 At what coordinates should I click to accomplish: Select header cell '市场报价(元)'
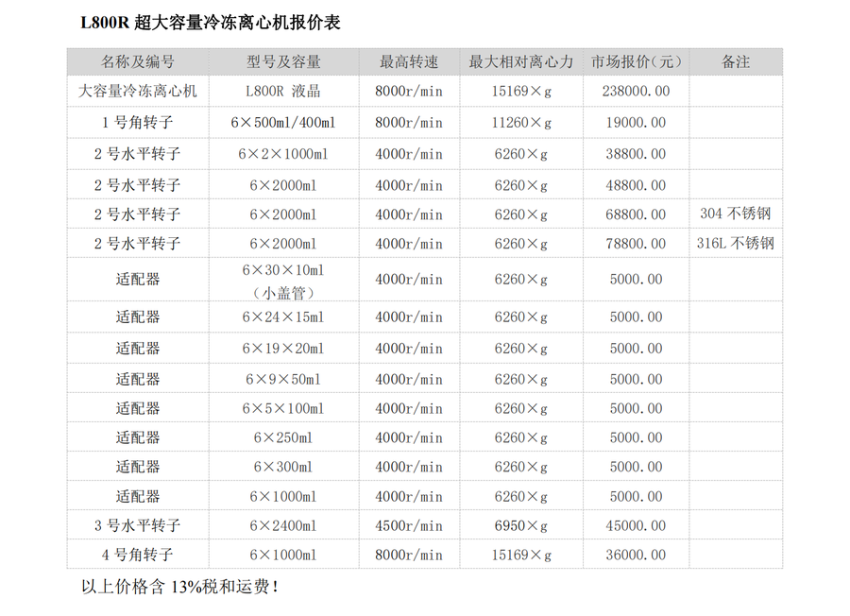pos(636,61)
